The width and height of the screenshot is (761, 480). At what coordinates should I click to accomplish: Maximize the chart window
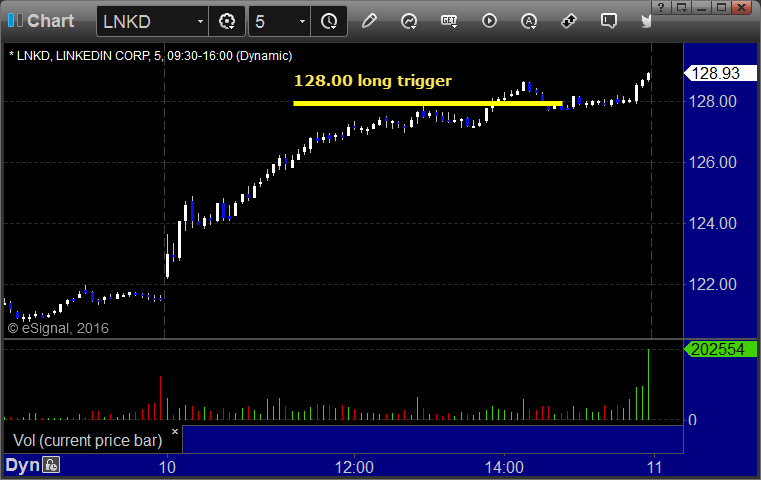coord(721,7)
